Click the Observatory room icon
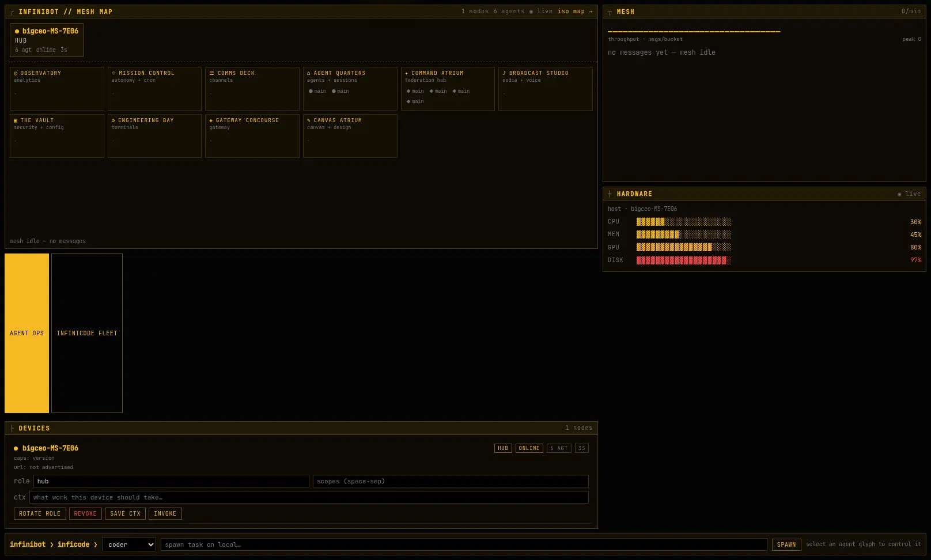This screenshot has width=931, height=560. (16, 73)
